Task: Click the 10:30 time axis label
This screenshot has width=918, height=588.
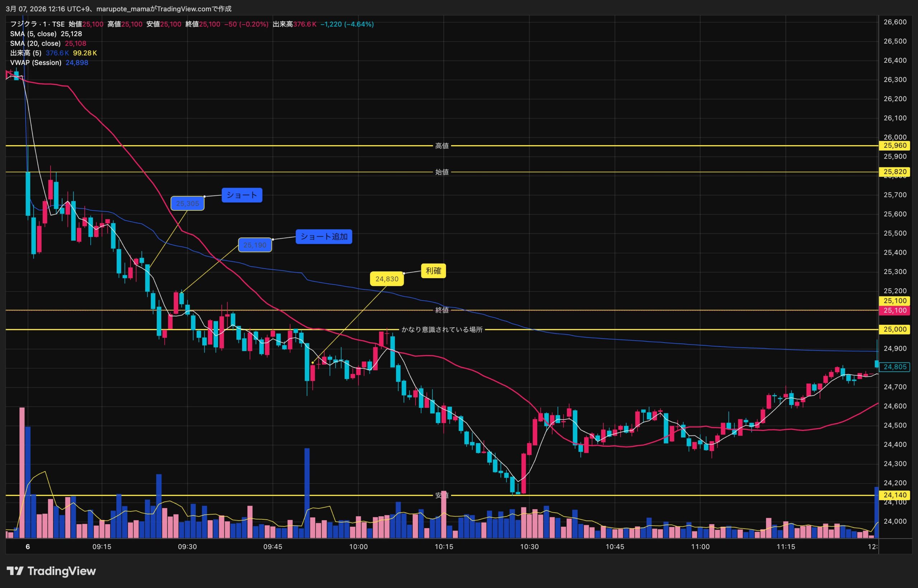Action: [529, 547]
